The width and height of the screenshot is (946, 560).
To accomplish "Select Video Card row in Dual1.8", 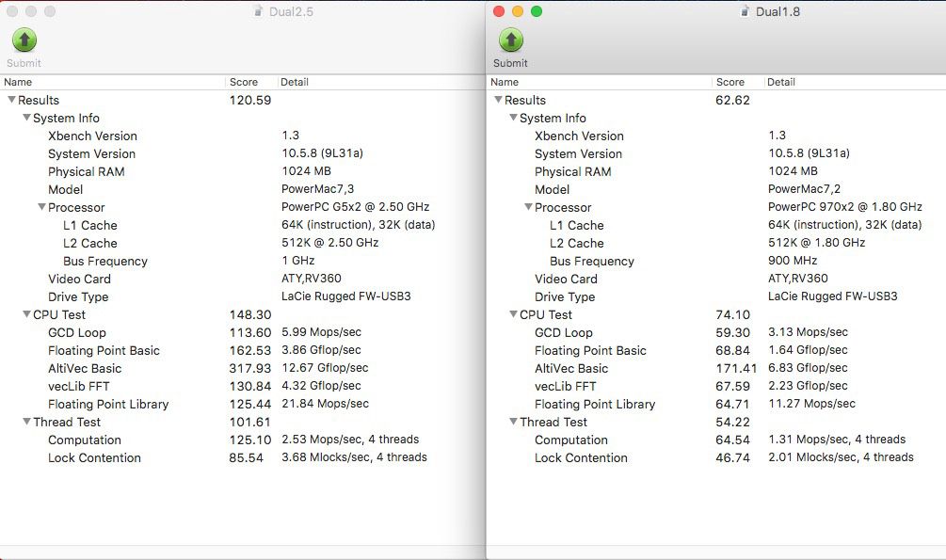I will click(x=716, y=279).
